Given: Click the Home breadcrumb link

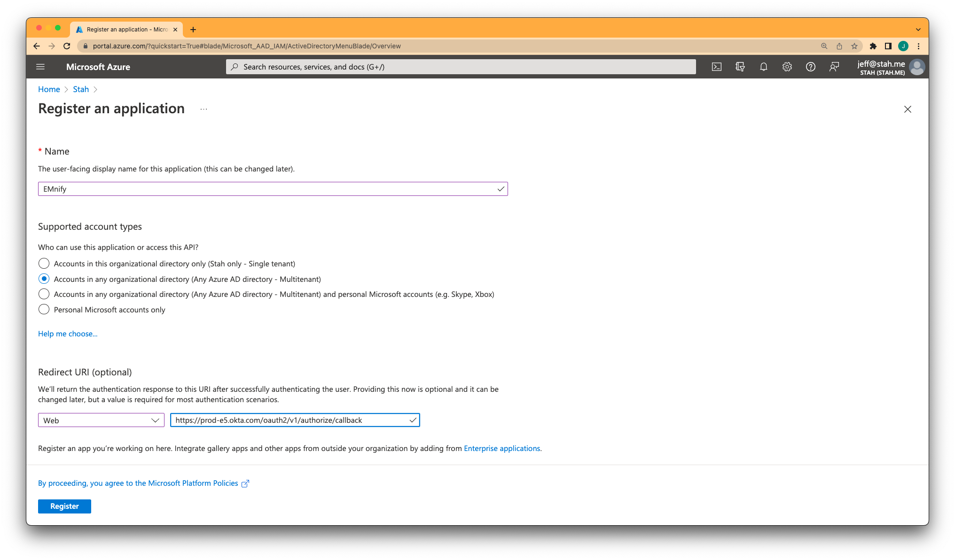Looking at the screenshot, I should (x=49, y=89).
